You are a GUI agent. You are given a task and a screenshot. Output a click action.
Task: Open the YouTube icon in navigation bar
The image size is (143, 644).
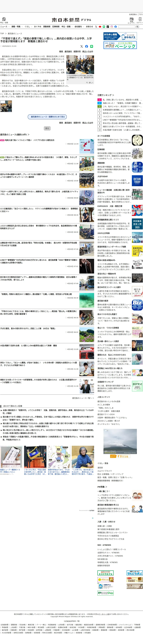[x=100, y=27]
